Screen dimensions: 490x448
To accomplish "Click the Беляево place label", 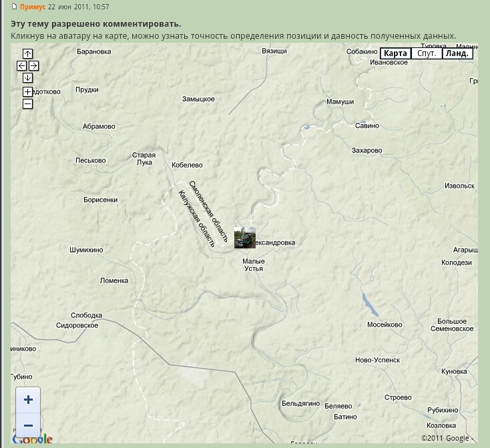I will (x=338, y=406).
